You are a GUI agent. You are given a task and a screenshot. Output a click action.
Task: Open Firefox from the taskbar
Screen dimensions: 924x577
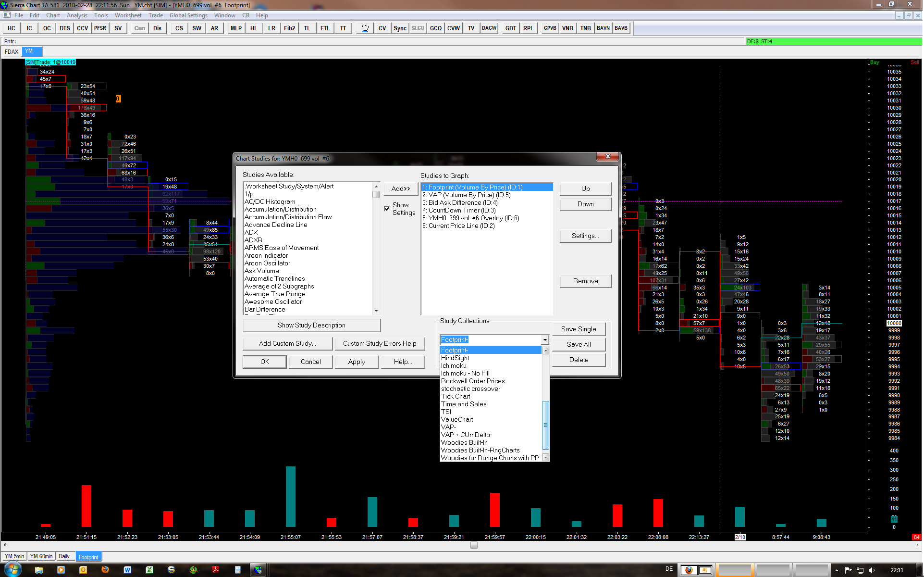tap(105, 570)
